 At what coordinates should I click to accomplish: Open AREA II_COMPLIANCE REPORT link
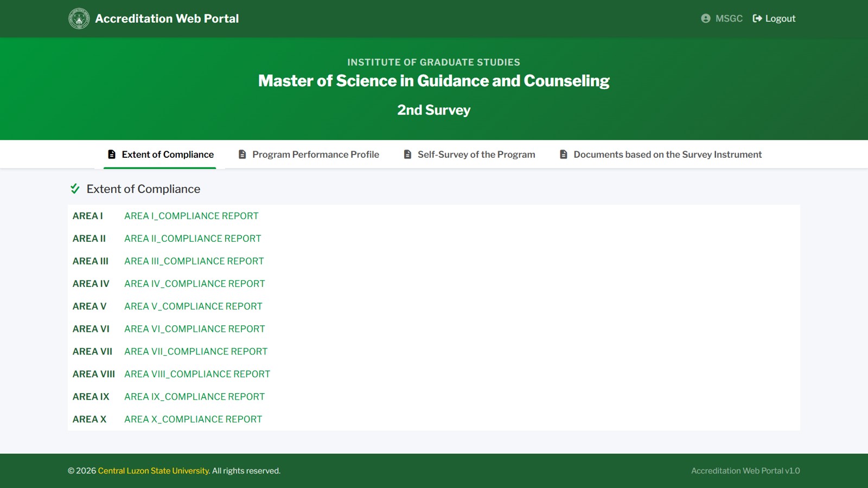193,239
